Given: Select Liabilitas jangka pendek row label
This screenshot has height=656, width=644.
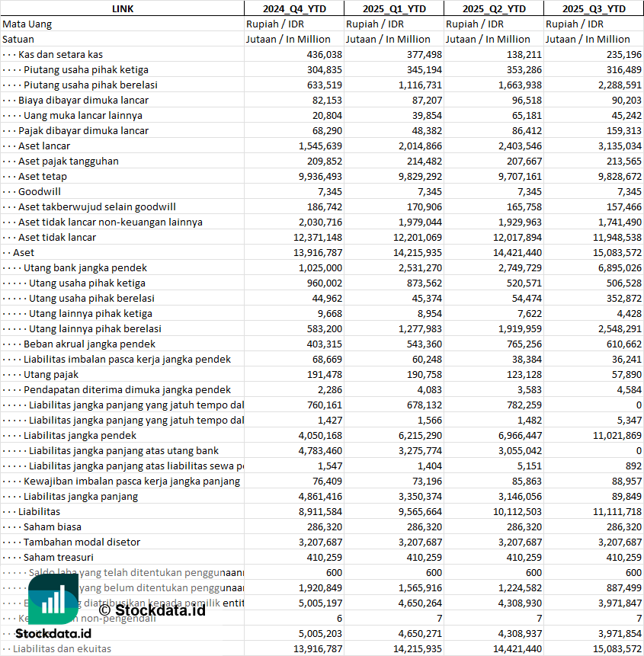Looking at the screenshot, I should (79, 436).
